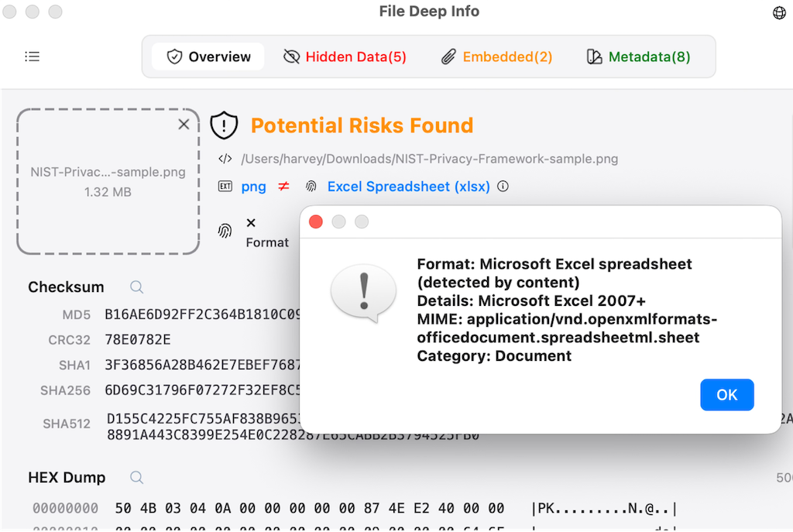This screenshot has width=793, height=532.
Task: Switch to the Overview tab
Action: [208, 57]
